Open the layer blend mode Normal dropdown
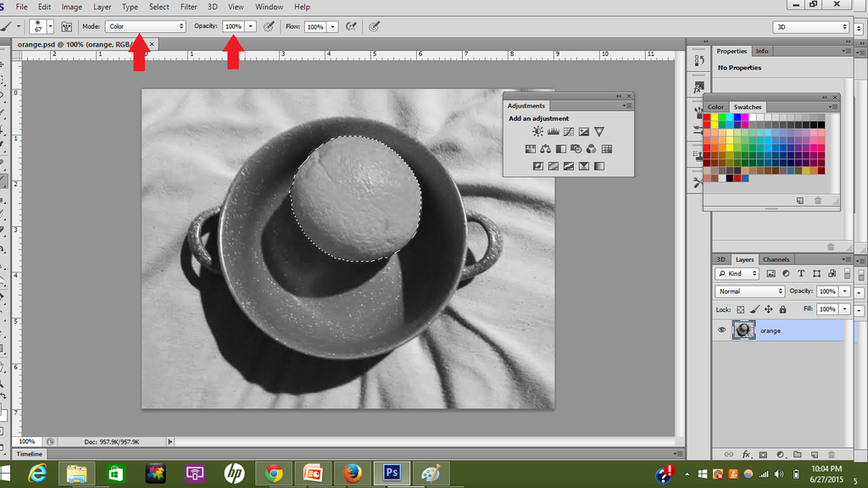 tap(750, 291)
